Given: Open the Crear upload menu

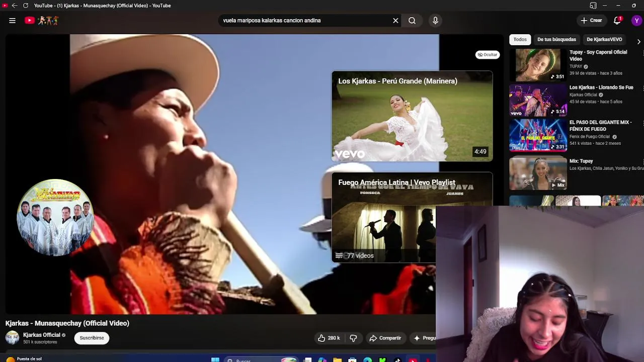Looking at the screenshot, I should coord(591,21).
